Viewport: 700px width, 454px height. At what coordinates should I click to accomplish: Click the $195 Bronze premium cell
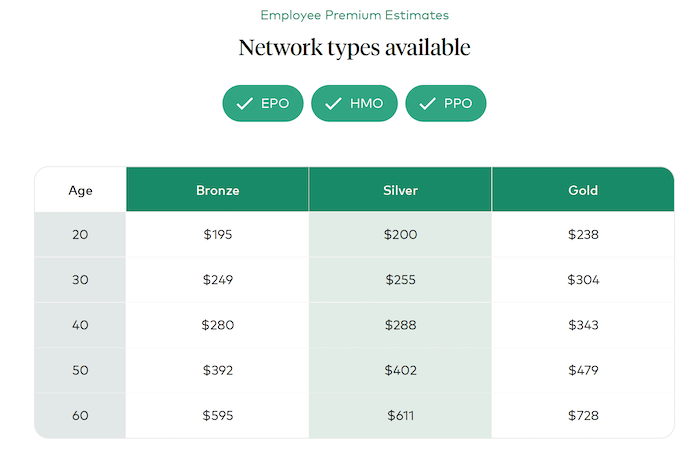217,235
